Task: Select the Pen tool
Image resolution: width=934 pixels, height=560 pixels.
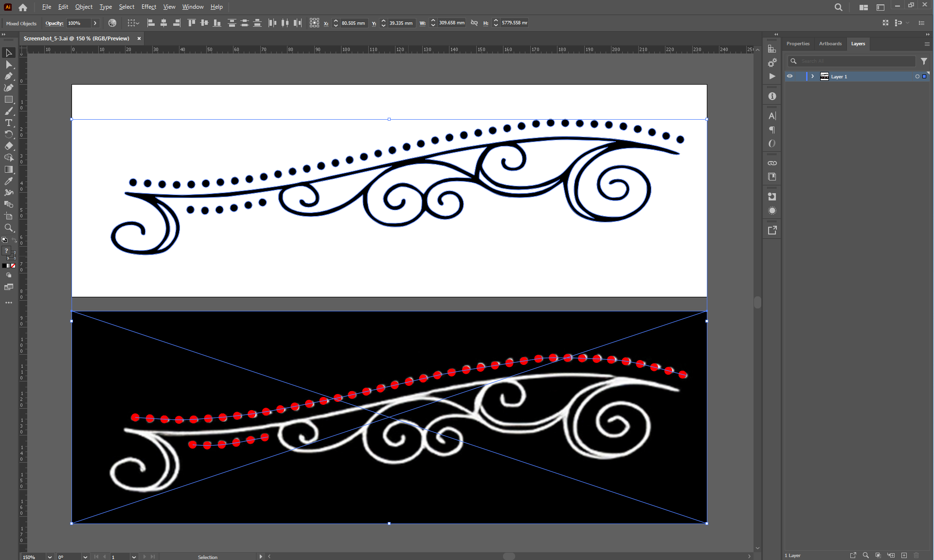Action: (x=8, y=76)
